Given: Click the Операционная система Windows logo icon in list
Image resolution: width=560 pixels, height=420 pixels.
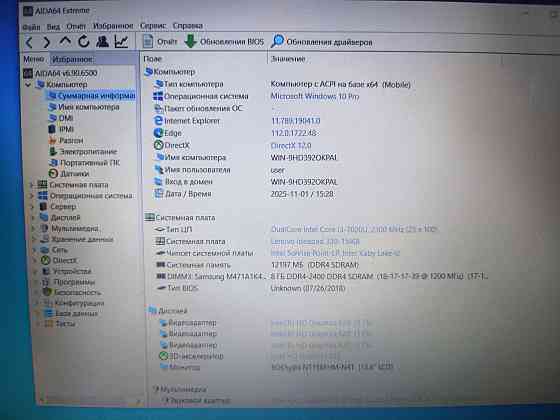Looking at the screenshot, I should point(158,96).
